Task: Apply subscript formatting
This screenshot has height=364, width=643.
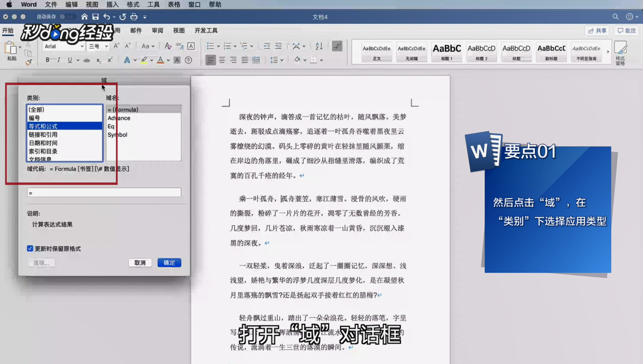Action: coord(99,60)
